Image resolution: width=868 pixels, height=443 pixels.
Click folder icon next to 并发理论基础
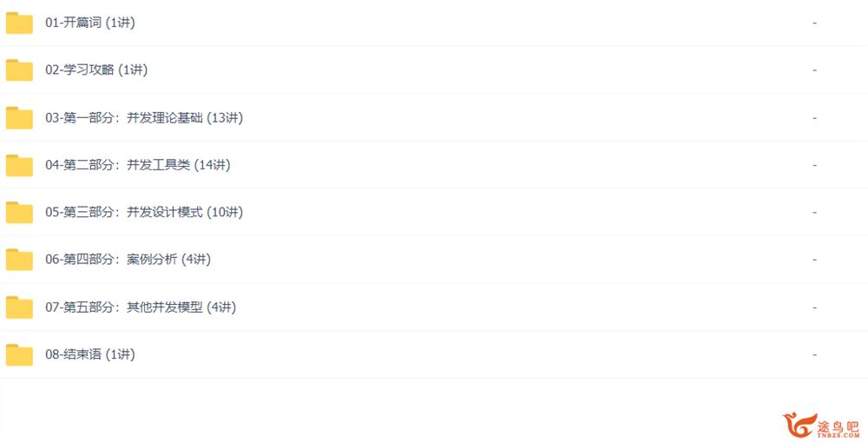(x=19, y=118)
